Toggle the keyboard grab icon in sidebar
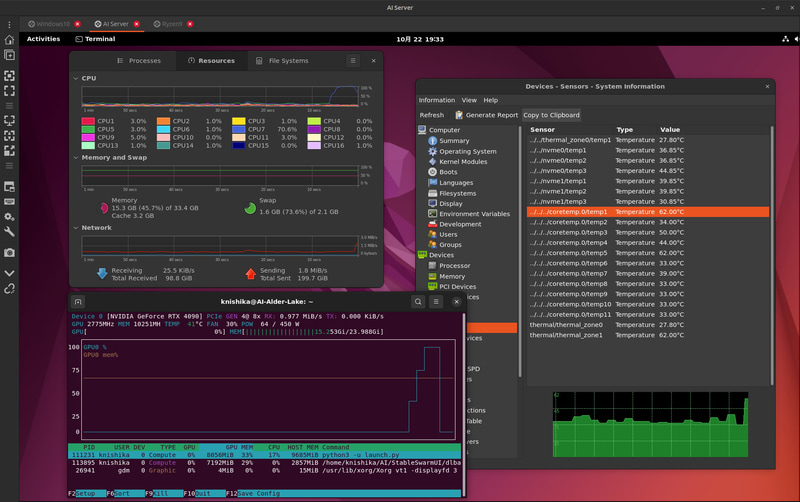 [9, 202]
